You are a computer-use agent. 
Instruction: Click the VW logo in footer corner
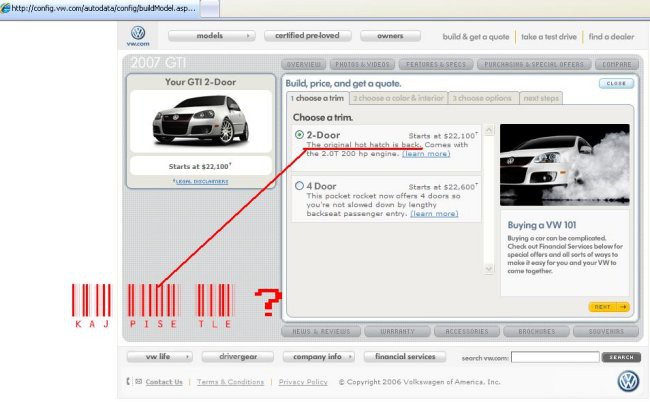(x=628, y=381)
